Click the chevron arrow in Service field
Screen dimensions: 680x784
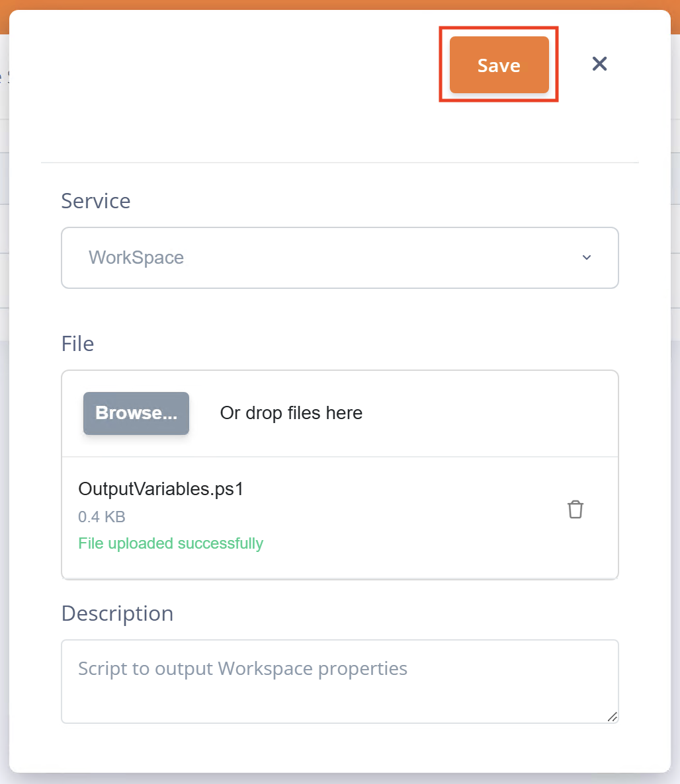pos(586,258)
